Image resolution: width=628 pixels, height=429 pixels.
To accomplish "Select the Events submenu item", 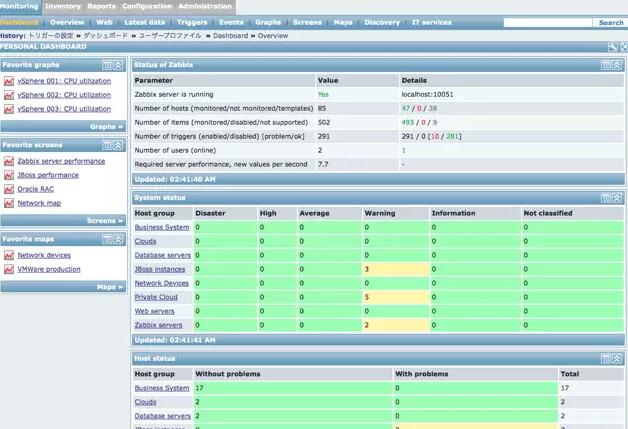I will 231,22.
